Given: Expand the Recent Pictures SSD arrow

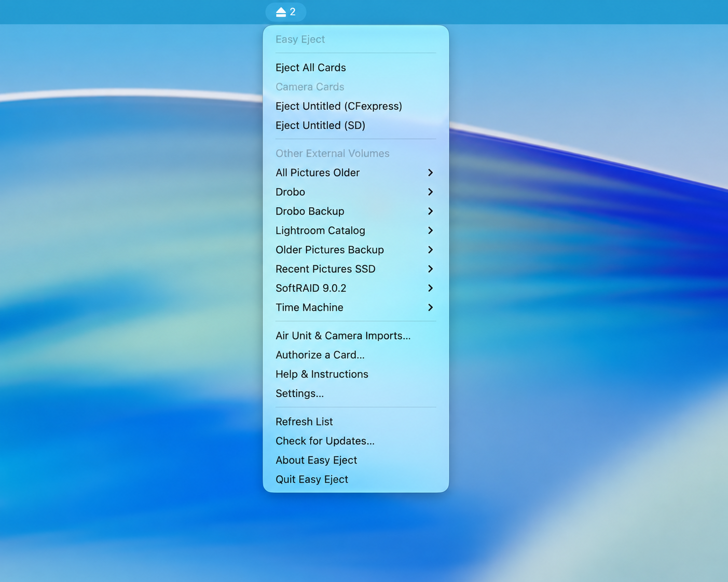Looking at the screenshot, I should click(x=430, y=269).
